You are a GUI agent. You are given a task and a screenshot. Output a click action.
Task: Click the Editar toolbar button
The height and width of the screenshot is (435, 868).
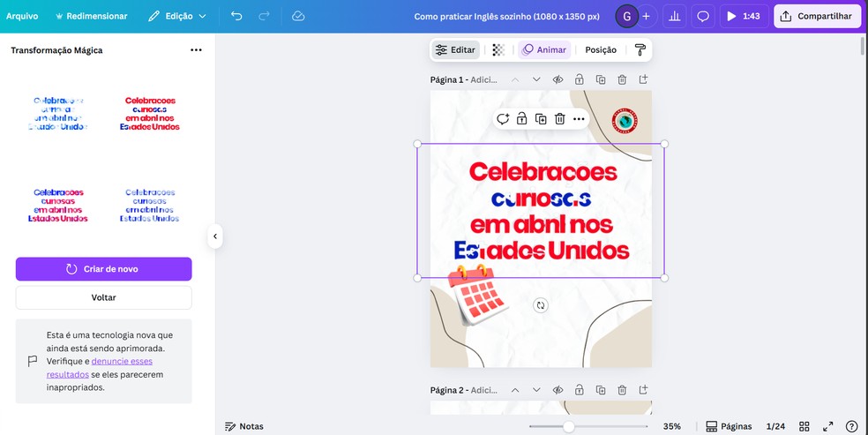455,49
